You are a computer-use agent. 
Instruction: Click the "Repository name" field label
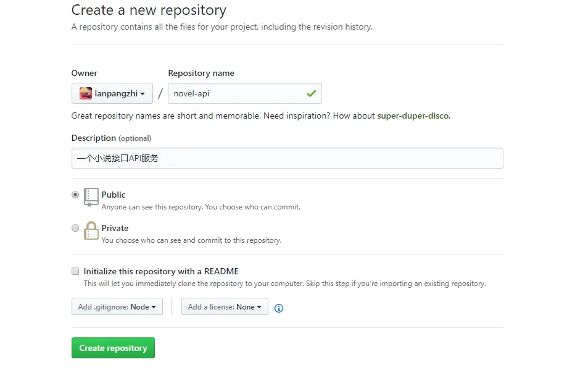[x=201, y=73]
